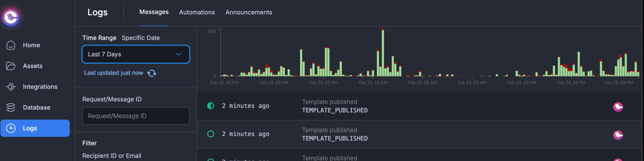644x161 pixels.
Task: Click the Logs page heading
Action: 97,12
